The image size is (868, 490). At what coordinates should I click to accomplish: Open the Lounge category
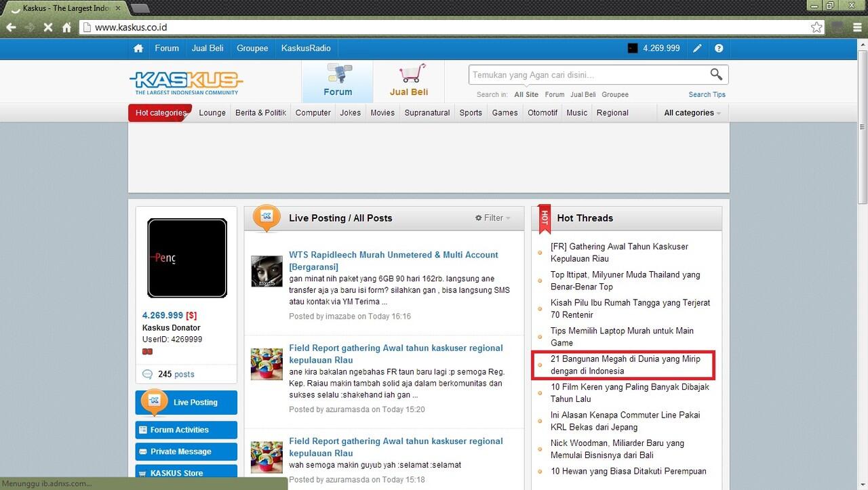[212, 113]
